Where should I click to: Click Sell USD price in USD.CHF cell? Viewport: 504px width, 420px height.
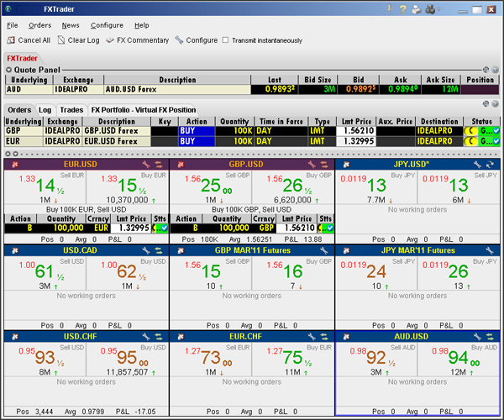pyautogui.click(x=45, y=360)
